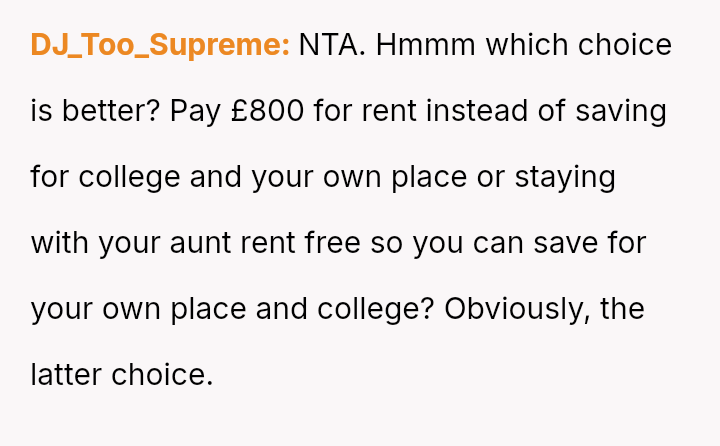This screenshot has height=446, width=720.
Task: Click the word "with" starting the fourth line
Action: coord(60,243)
